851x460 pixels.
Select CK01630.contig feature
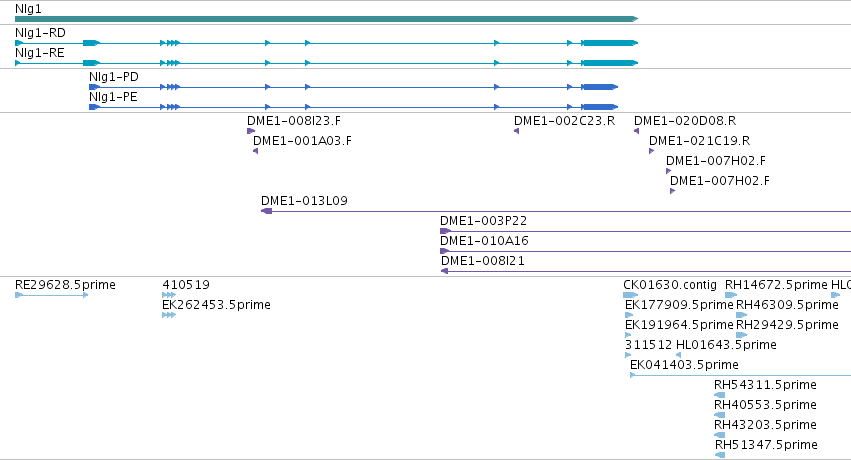(x=670, y=284)
